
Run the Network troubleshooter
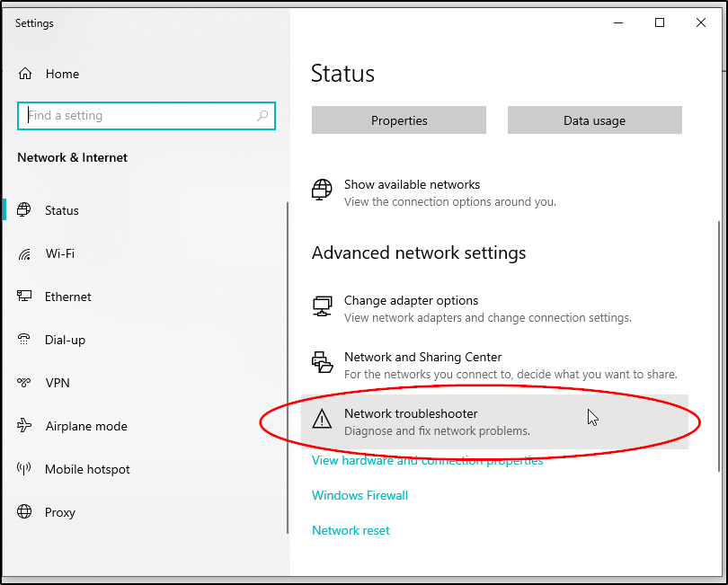click(x=411, y=414)
